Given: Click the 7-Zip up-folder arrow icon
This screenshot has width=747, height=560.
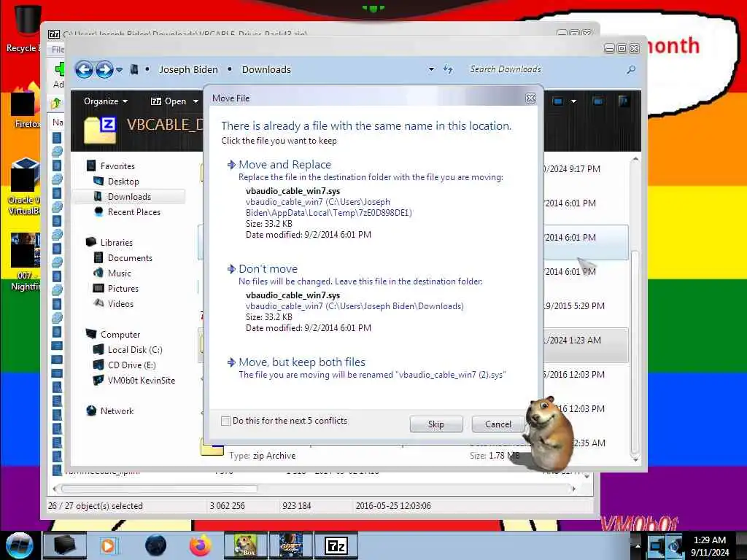Looking at the screenshot, I should (56, 103).
